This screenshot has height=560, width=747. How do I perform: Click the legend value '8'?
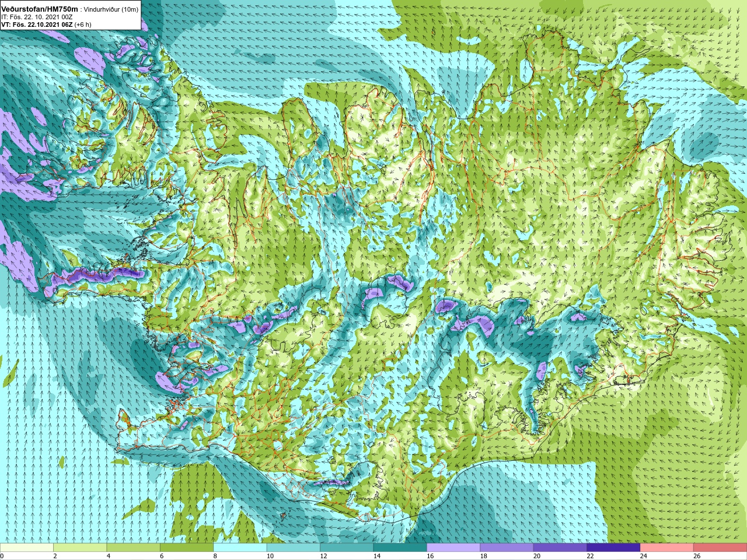click(215, 556)
